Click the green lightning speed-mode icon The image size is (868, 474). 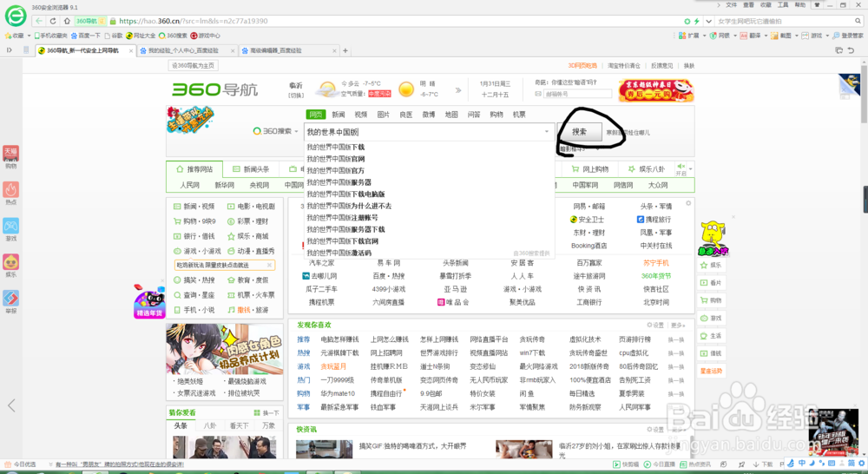(696, 21)
